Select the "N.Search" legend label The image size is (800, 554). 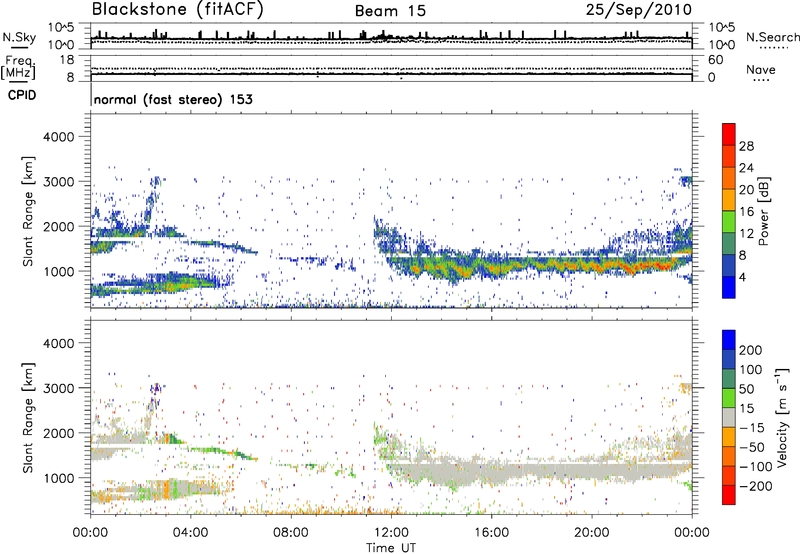coord(772,37)
